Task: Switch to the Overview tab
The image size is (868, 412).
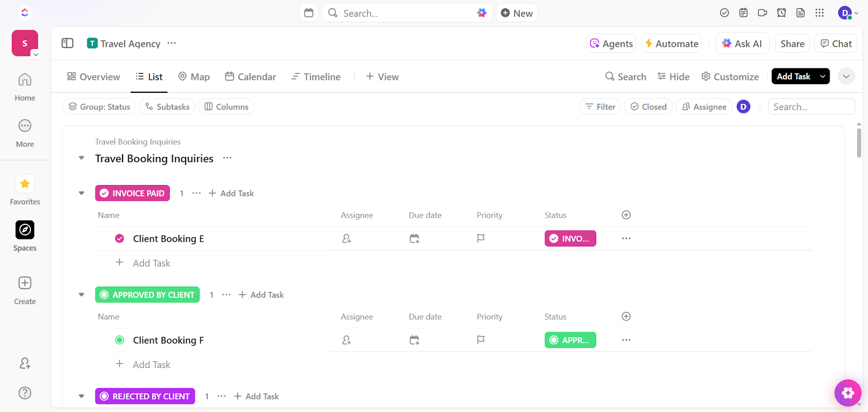Action: [93, 77]
